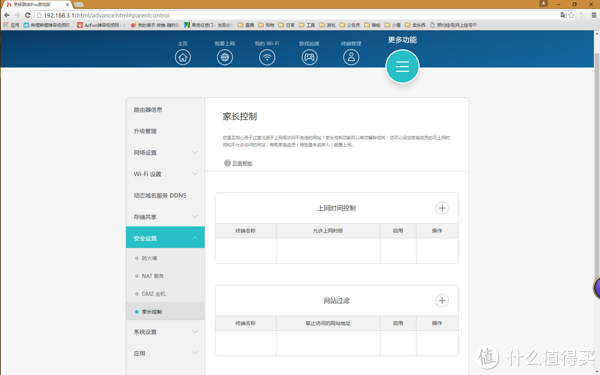The height and width of the screenshot is (375, 600).
Task: Open the Chrome menu icon
Action: pos(594,15)
